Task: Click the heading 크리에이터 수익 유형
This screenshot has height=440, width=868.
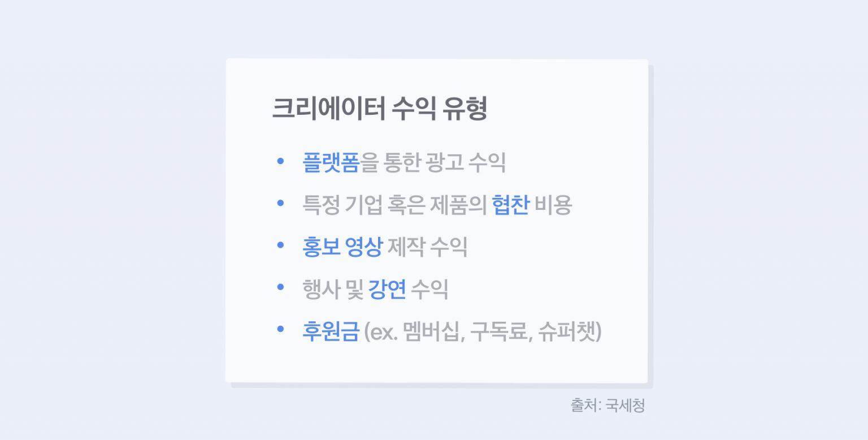Action: click(x=379, y=109)
